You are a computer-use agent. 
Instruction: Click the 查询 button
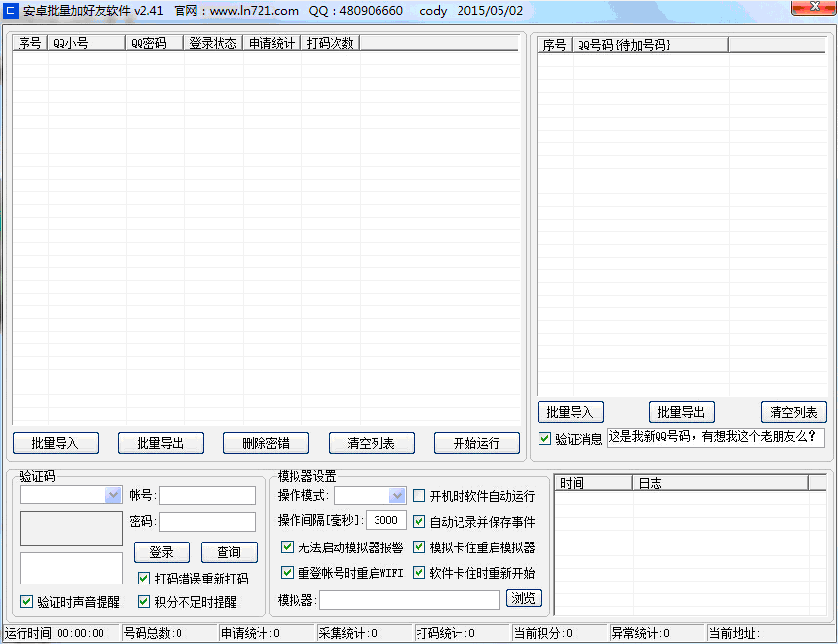click(x=228, y=552)
